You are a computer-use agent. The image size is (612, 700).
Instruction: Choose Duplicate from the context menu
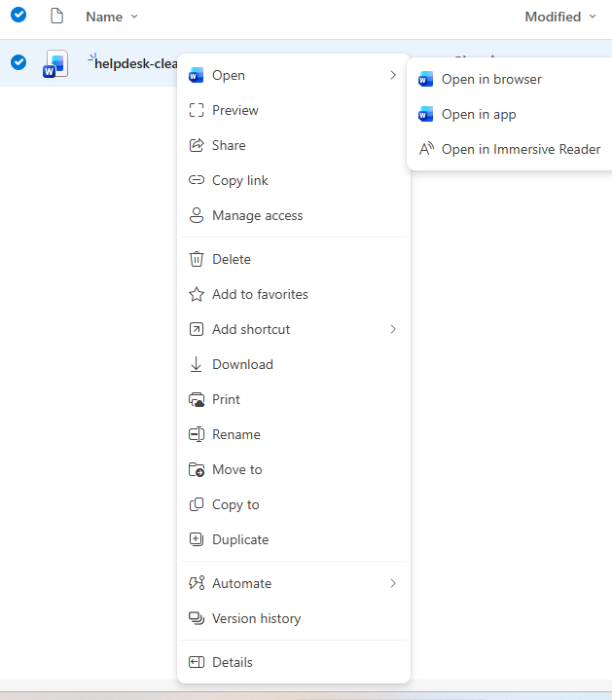(x=294, y=539)
